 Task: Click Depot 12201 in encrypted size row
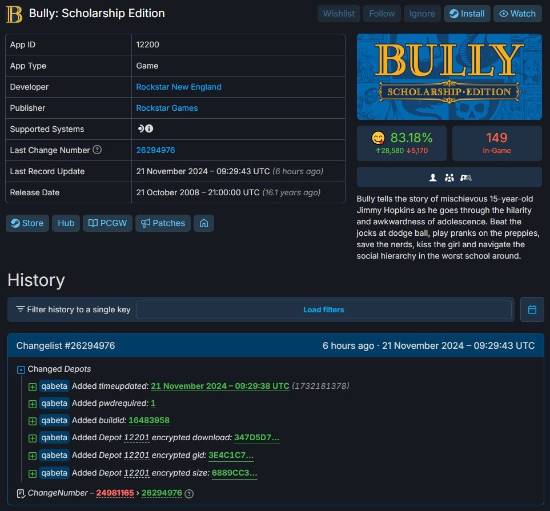click(137, 473)
